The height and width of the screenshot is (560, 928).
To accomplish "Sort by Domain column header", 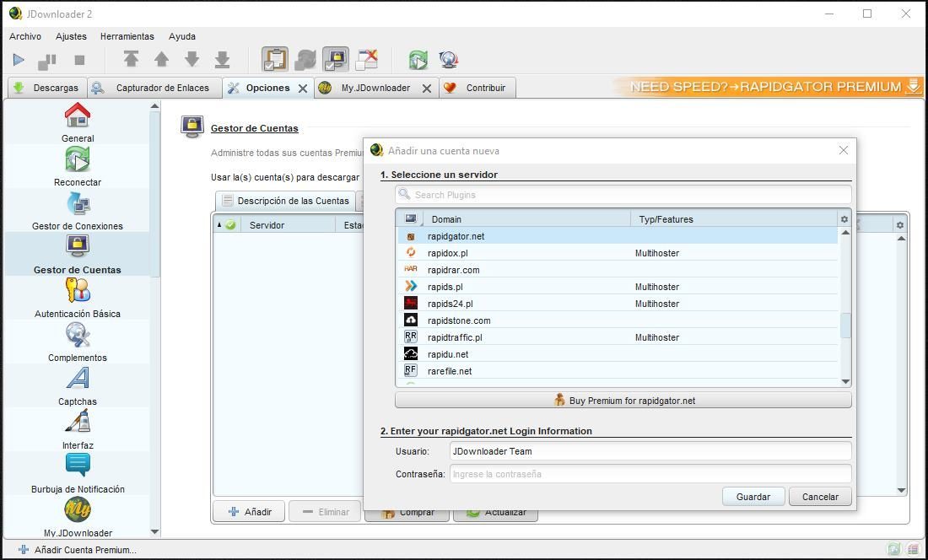I will (526, 218).
